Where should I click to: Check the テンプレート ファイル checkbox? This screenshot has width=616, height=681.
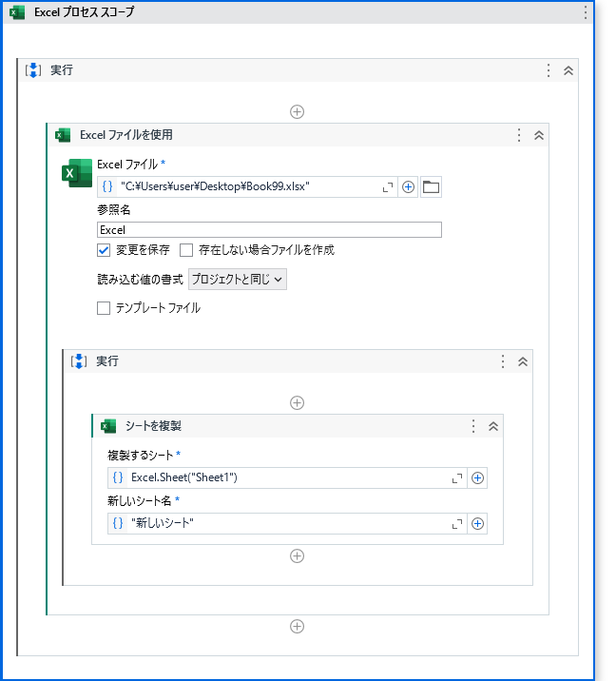104,308
